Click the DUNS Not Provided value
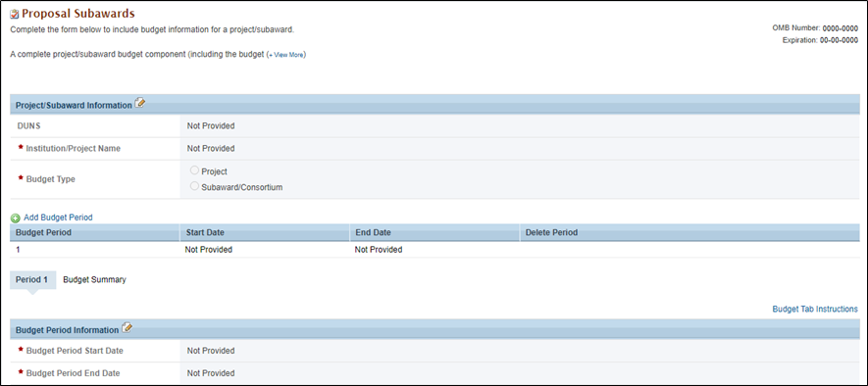Viewport: 868px width, 386px height. point(211,126)
